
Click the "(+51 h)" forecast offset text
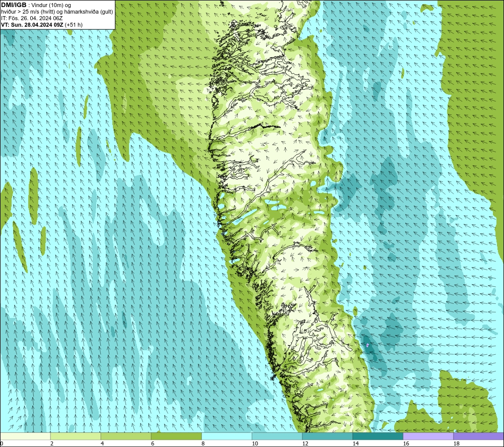click(74, 25)
